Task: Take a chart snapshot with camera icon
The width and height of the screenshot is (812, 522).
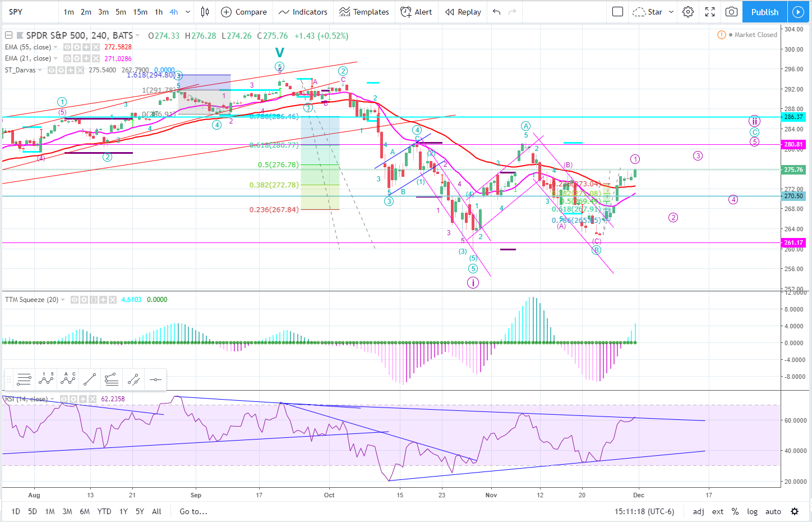Action: point(731,12)
